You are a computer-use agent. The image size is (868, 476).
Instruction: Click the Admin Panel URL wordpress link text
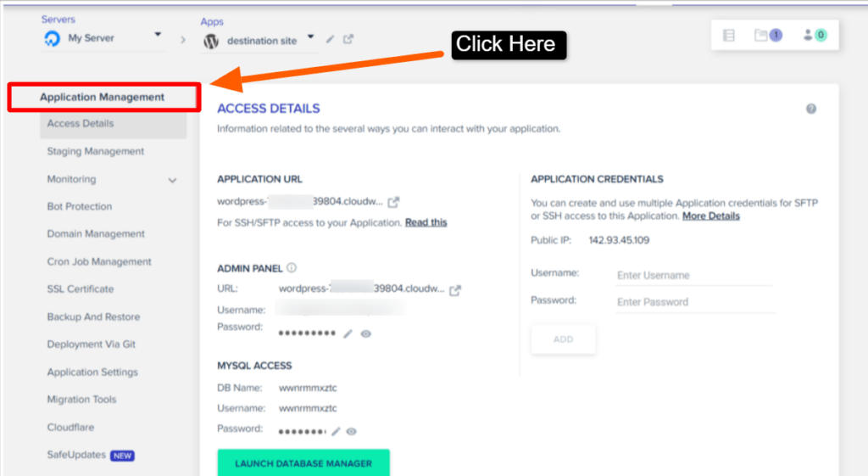(361, 288)
